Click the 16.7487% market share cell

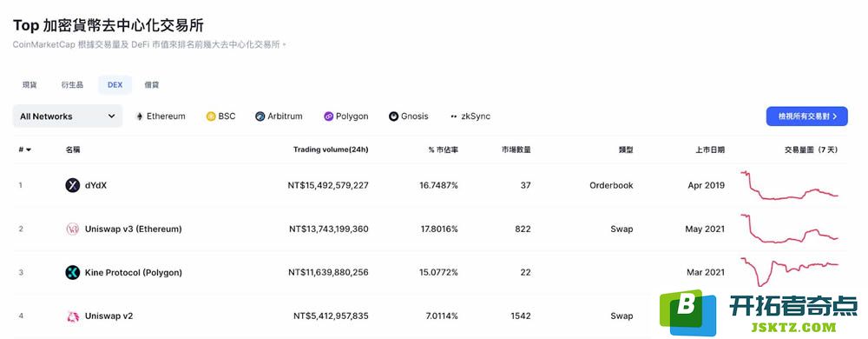(x=439, y=185)
